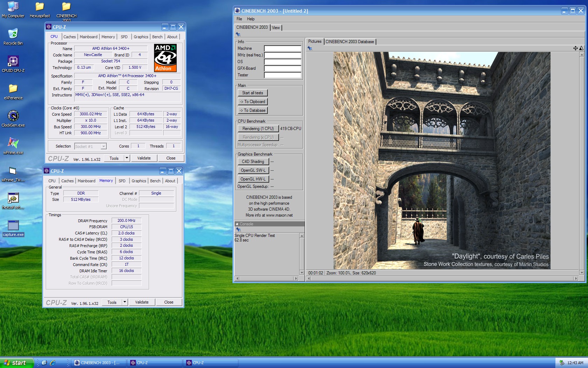Run the OpenGL SW-L benchmark

[x=253, y=170]
